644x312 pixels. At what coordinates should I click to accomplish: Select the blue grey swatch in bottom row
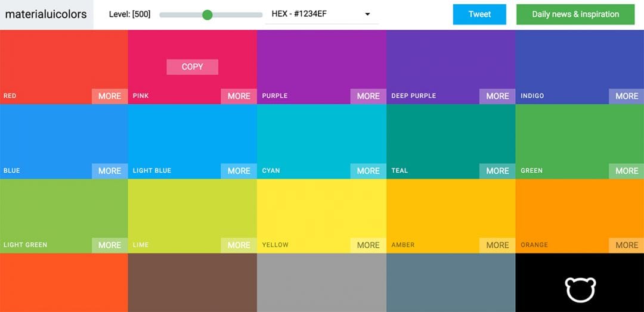point(451,282)
